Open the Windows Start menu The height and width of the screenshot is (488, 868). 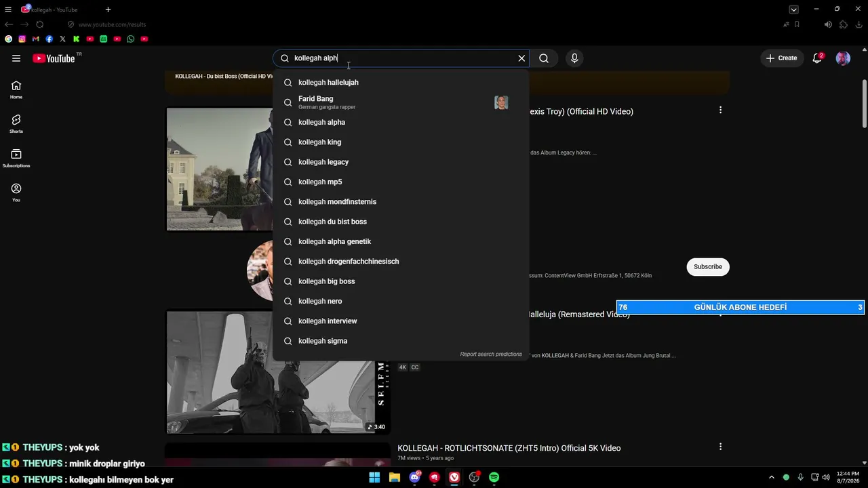tap(374, 477)
